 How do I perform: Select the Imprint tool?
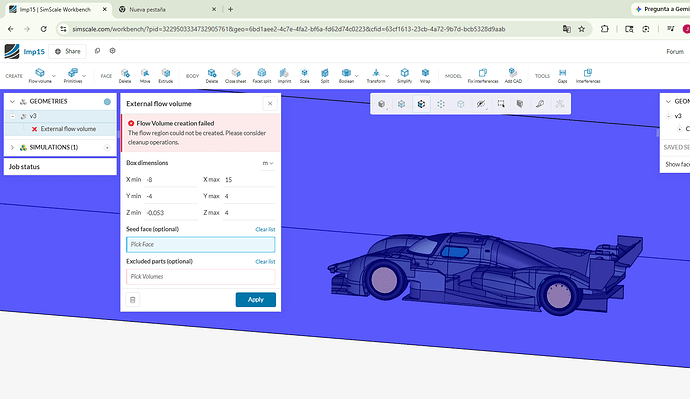point(284,75)
